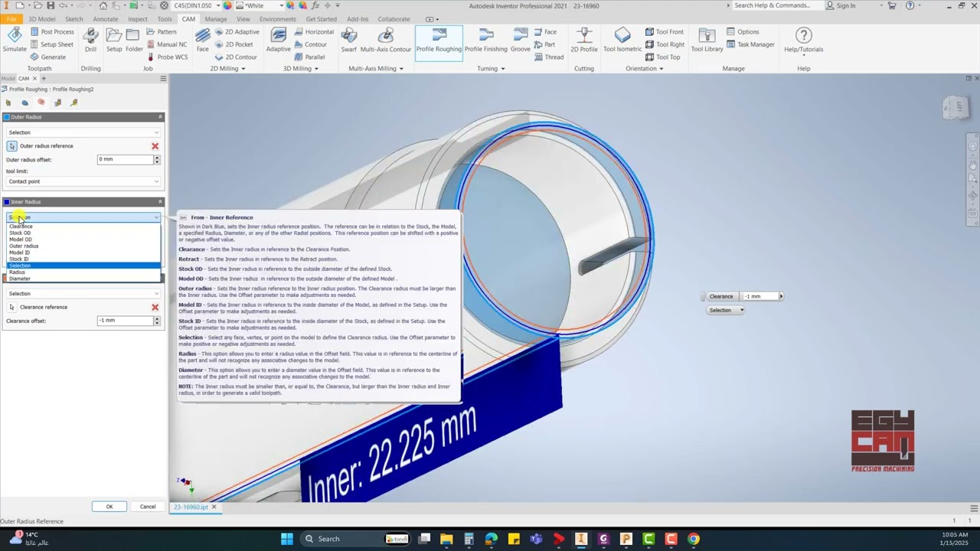Activate the Outer radius reference selector
The image size is (980, 551).
click(x=11, y=146)
